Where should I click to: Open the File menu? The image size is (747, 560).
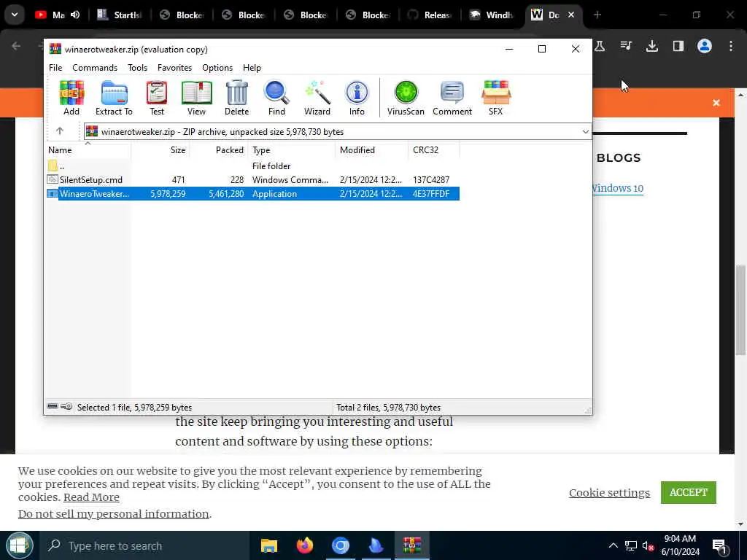click(55, 68)
